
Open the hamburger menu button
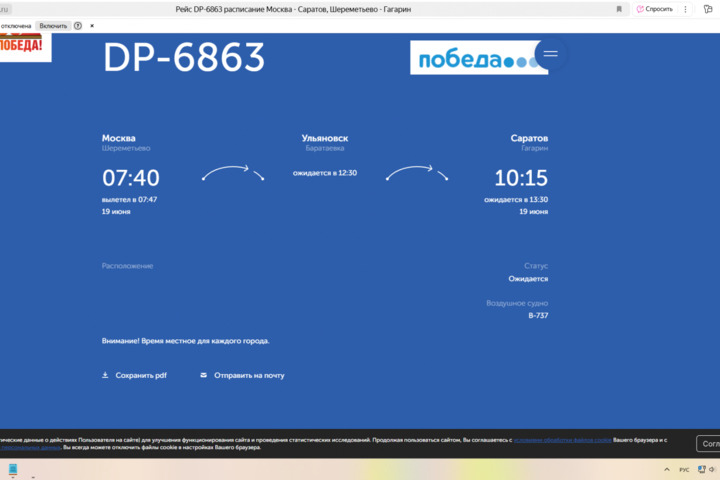[550, 54]
